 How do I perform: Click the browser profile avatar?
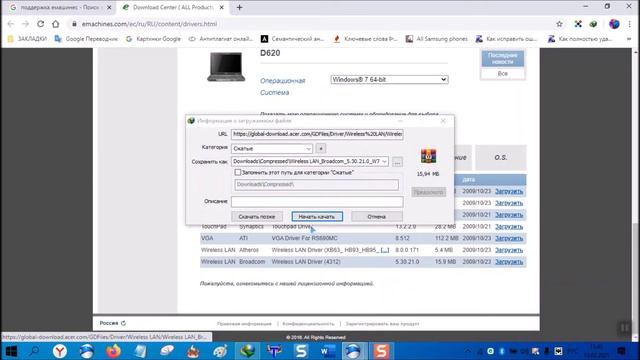(614, 24)
